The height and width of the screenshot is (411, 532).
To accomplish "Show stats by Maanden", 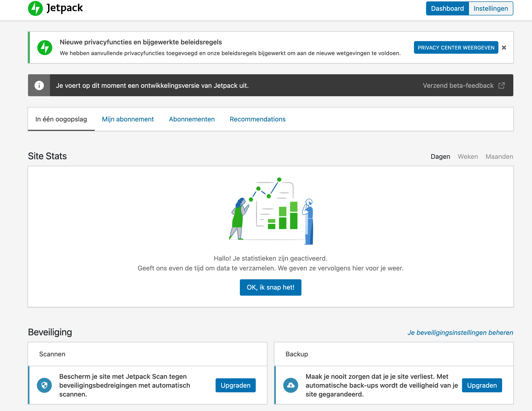I will click(499, 156).
